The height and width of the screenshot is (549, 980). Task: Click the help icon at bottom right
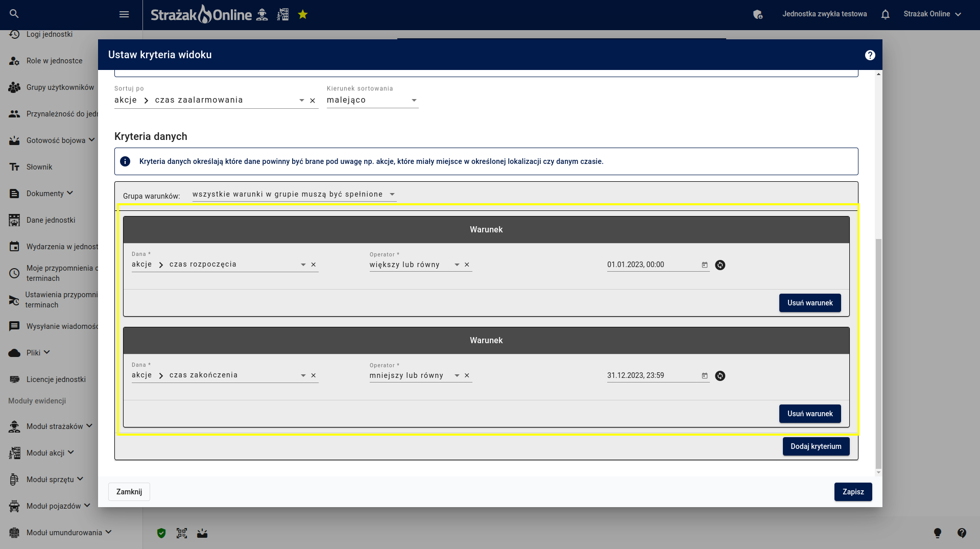click(962, 533)
